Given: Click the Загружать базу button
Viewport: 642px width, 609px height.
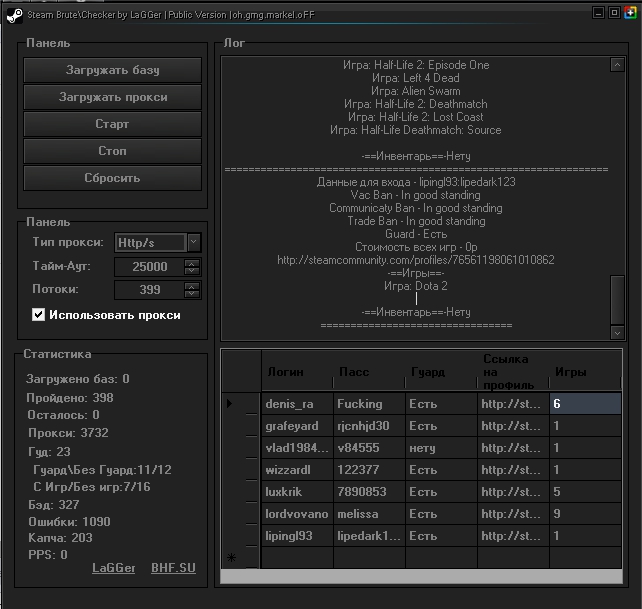Looking at the screenshot, I should pos(113,70).
